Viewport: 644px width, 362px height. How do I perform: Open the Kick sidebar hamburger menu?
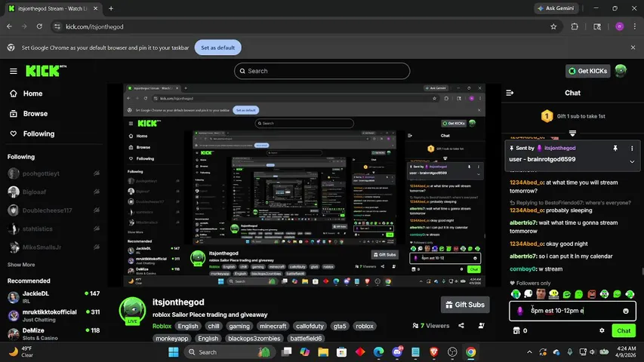click(x=13, y=71)
